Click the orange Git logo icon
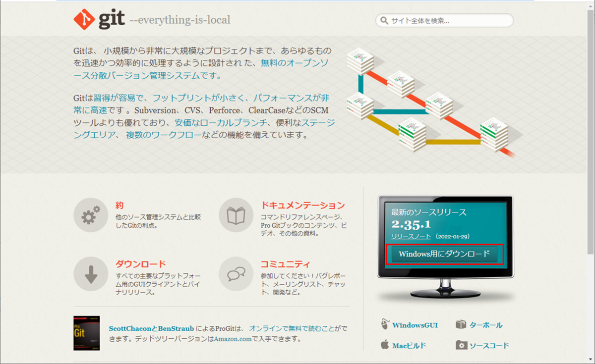The width and height of the screenshot is (595, 364). pyautogui.click(x=84, y=19)
